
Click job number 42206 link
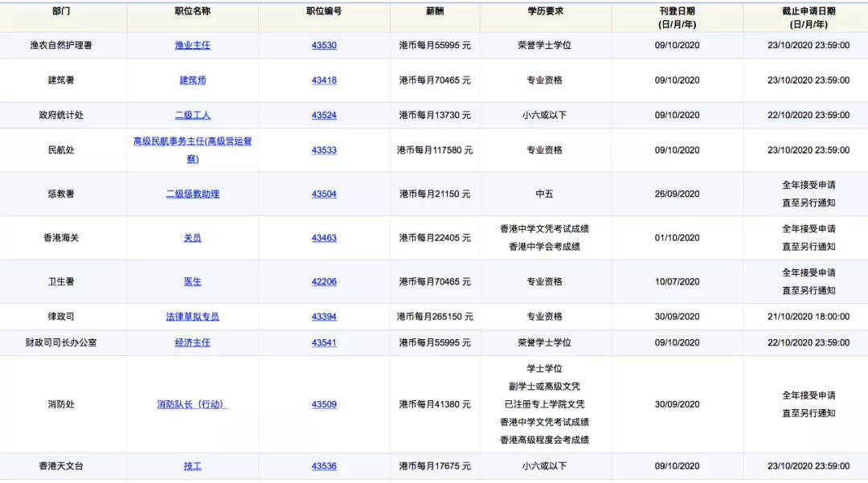point(324,282)
